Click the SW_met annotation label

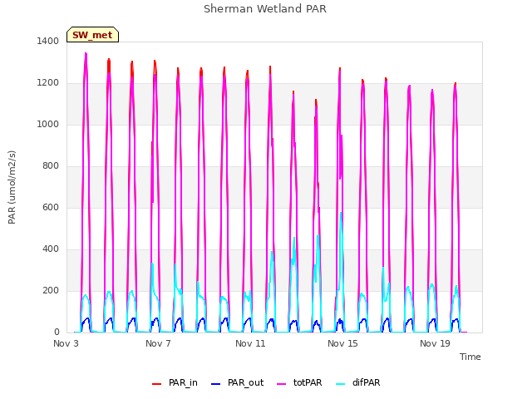point(92,35)
